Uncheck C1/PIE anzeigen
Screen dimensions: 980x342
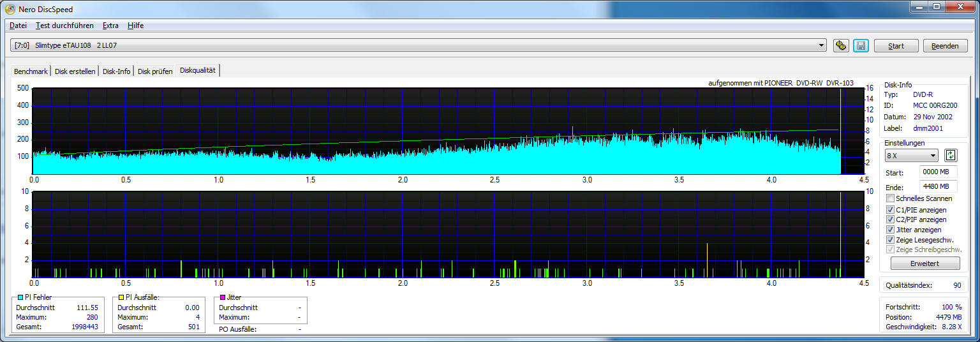coord(891,209)
